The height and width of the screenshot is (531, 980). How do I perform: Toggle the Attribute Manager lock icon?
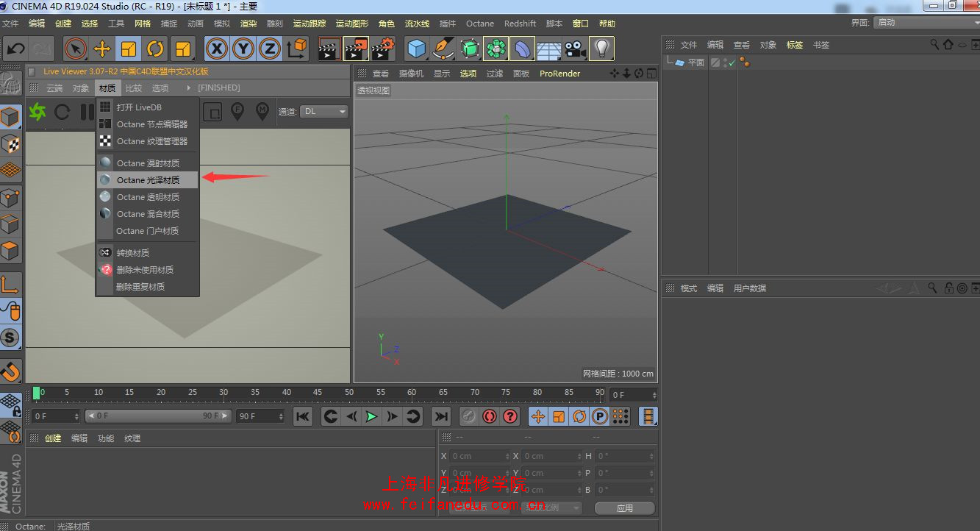point(949,288)
